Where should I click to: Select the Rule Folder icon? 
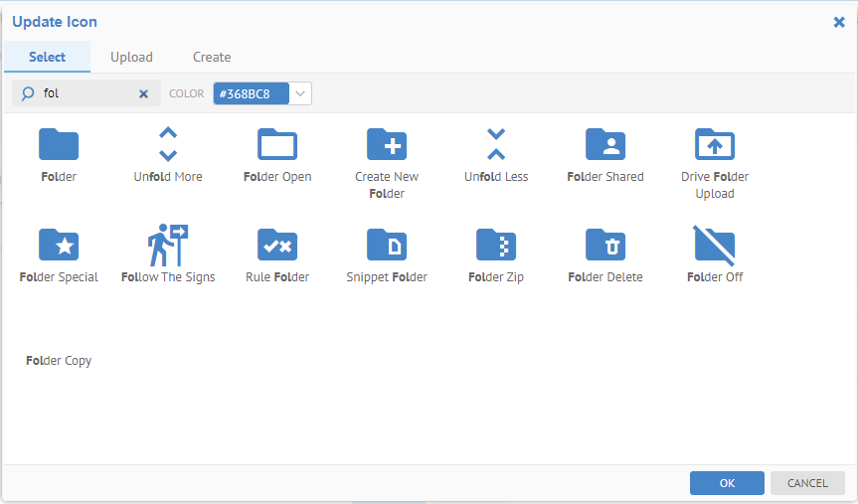pyautogui.click(x=277, y=245)
